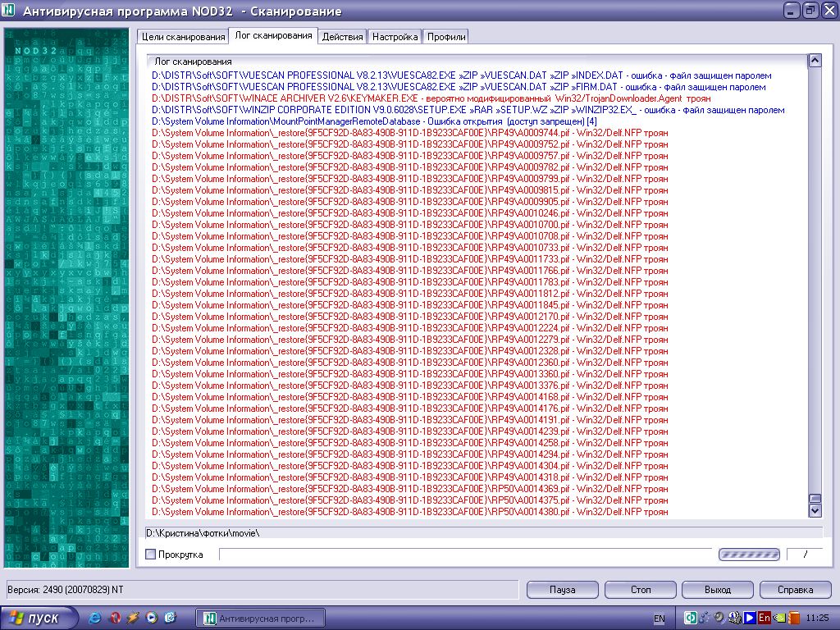This screenshot has height=630, width=840.
Task: Select the A0012360.pif trojan log line
Action: (x=410, y=363)
